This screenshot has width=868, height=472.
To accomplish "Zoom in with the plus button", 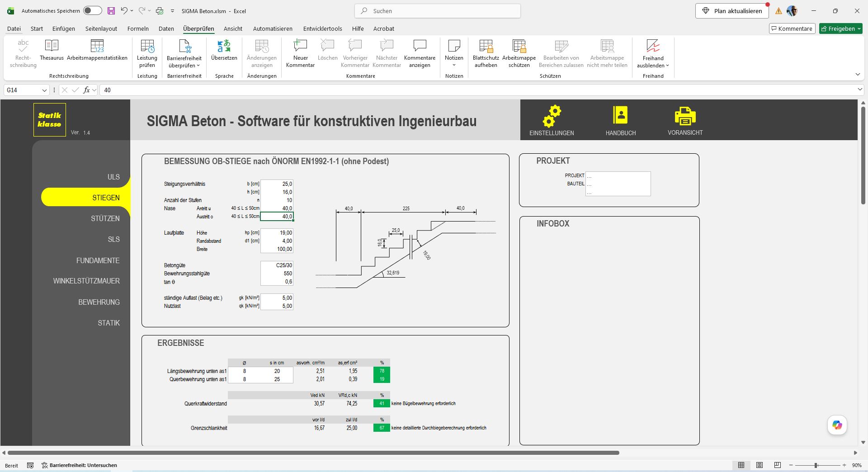I will (844, 465).
